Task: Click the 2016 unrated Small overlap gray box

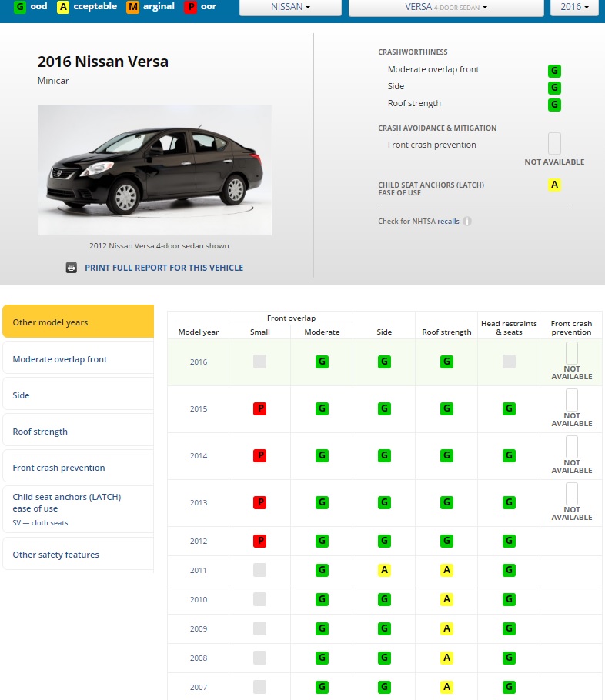Action: point(259,362)
